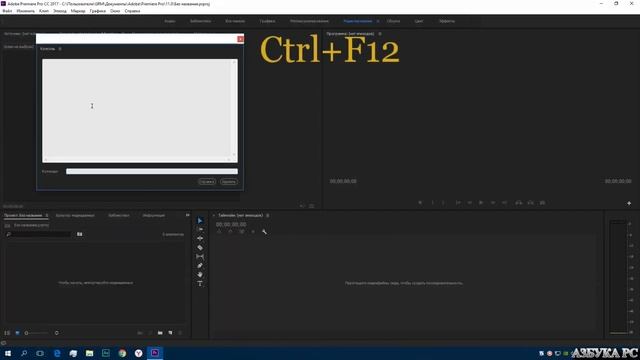Click the timeline timecode 00;00;00;00
640x360 pixels.
click(231, 224)
